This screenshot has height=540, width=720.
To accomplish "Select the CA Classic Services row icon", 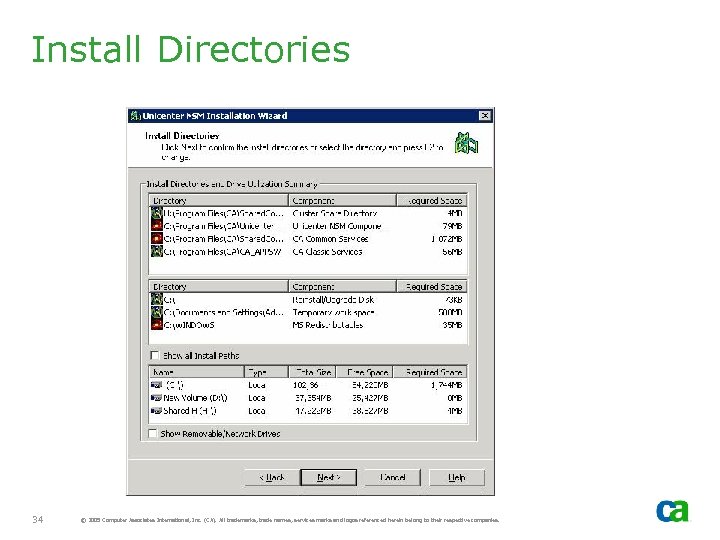I will [x=157, y=251].
